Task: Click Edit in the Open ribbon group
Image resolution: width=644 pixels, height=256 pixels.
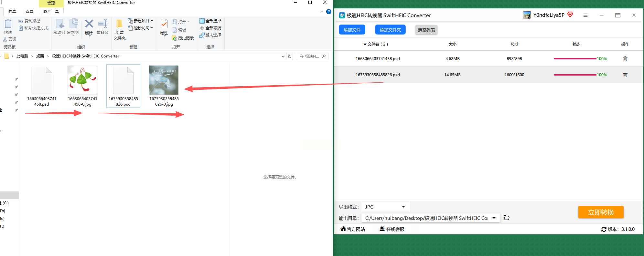Action: pyautogui.click(x=179, y=30)
